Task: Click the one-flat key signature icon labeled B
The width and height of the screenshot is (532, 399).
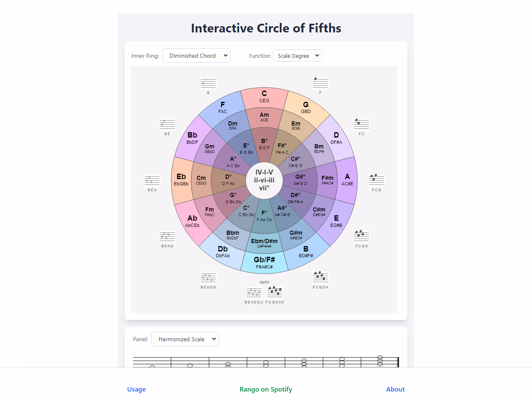Action: pos(208,83)
